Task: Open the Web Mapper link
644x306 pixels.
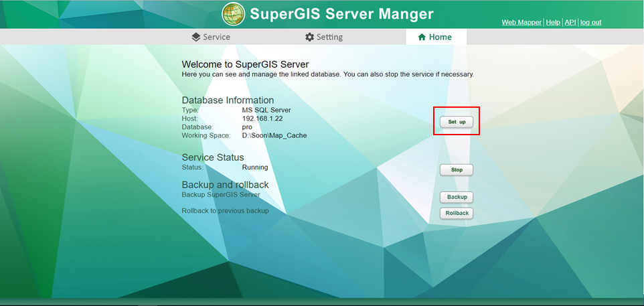Action: [521, 22]
